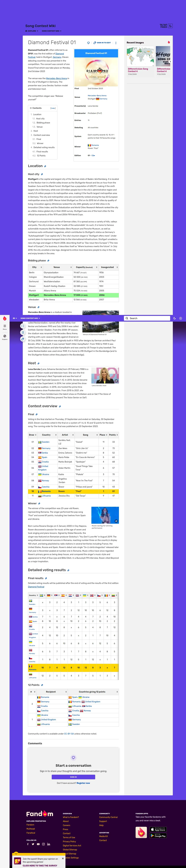186x868 pixels.
Task: Click SIGN IN TO EDIT button
Action: click(x=102, y=43)
